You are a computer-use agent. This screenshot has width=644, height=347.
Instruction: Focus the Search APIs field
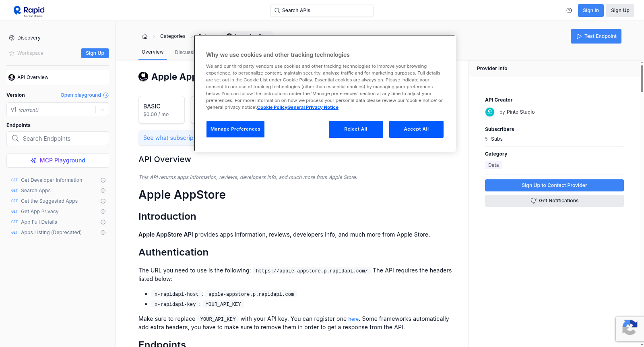point(322,10)
